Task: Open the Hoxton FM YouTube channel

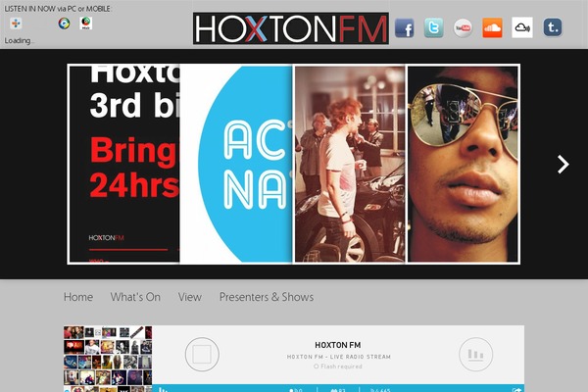Action: [x=463, y=27]
